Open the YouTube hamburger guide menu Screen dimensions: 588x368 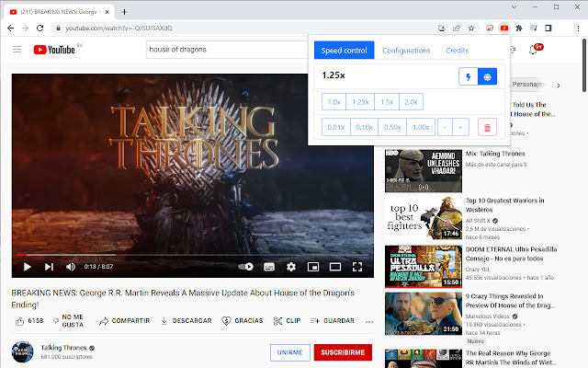17,50
